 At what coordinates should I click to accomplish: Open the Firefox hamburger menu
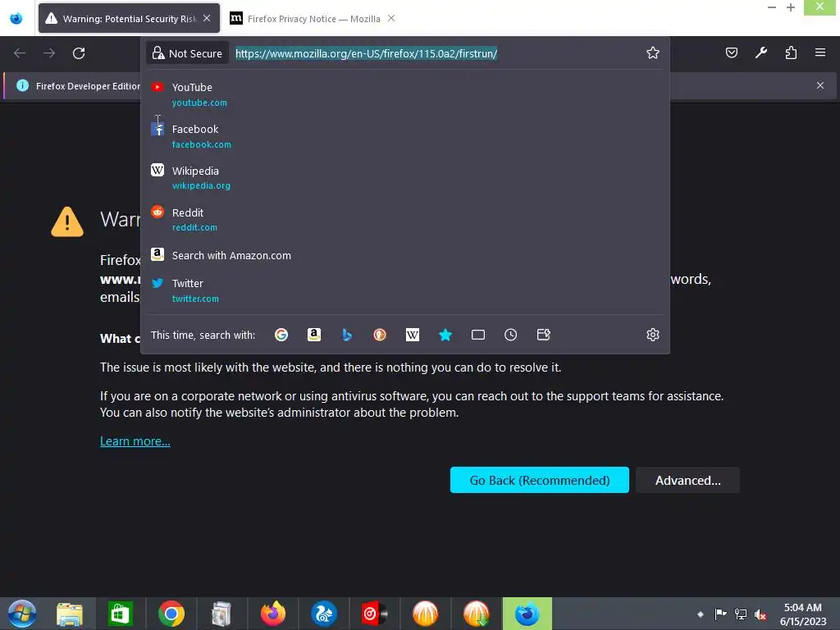pyautogui.click(x=820, y=52)
